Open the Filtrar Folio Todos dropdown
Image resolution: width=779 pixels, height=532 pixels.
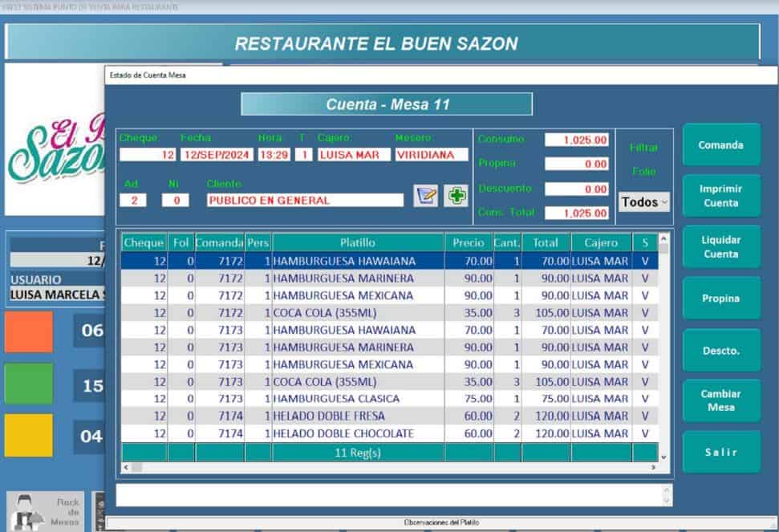point(644,202)
